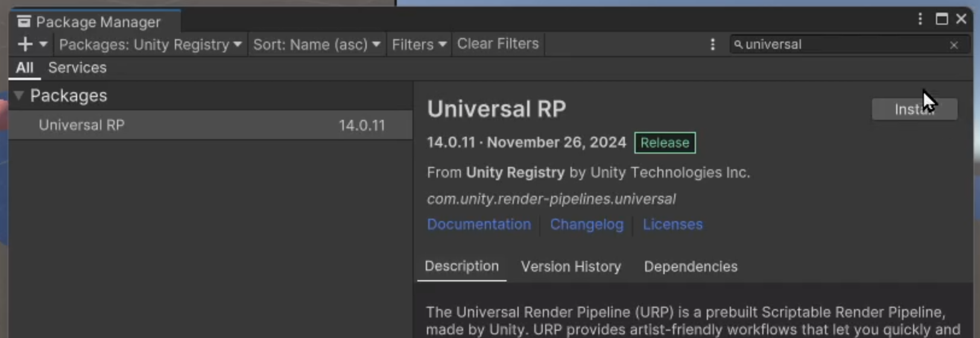The height and width of the screenshot is (338, 980).
Task: Open the Documentation link
Action: 479,224
